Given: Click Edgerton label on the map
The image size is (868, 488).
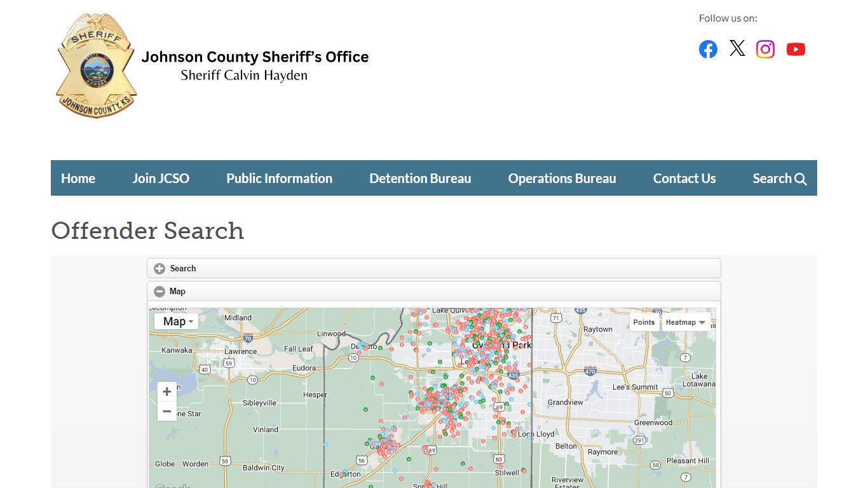Looking at the screenshot, I should click(x=346, y=474).
